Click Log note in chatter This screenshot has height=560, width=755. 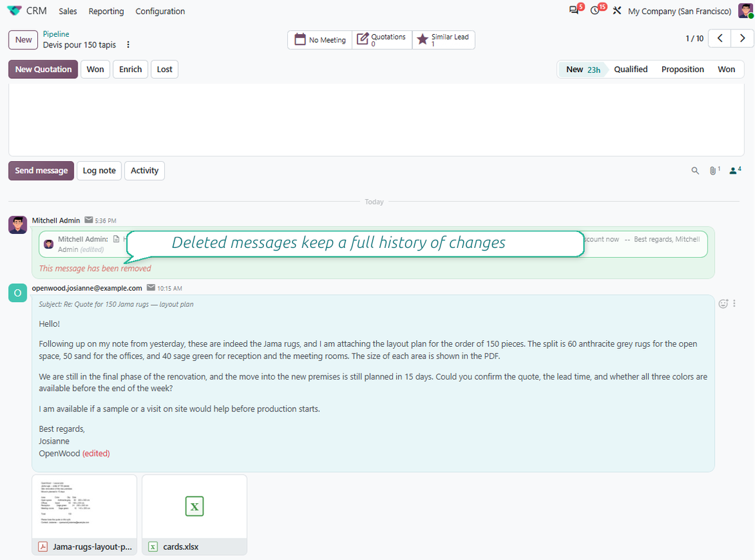[x=99, y=170]
